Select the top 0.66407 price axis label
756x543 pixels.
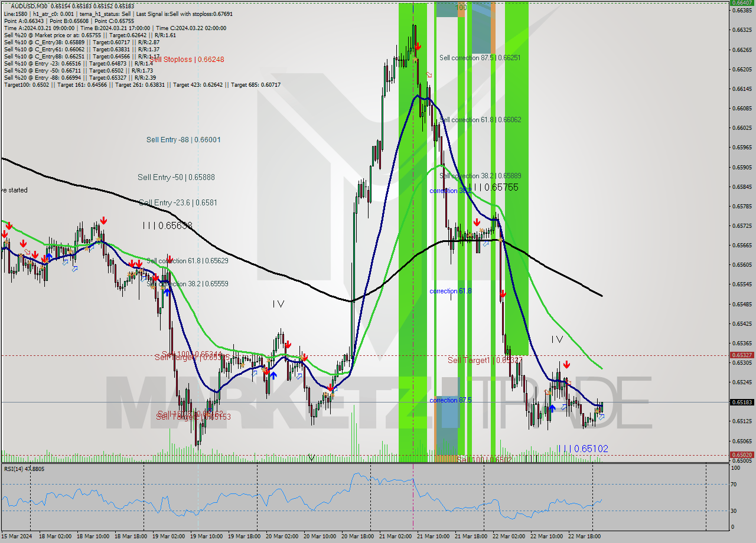[x=742, y=3]
